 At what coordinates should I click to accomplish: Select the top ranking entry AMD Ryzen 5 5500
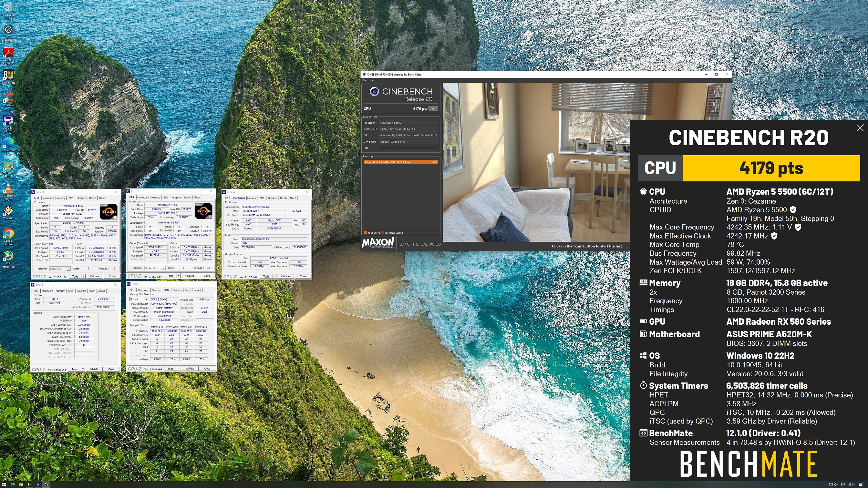tap(400, 162)
